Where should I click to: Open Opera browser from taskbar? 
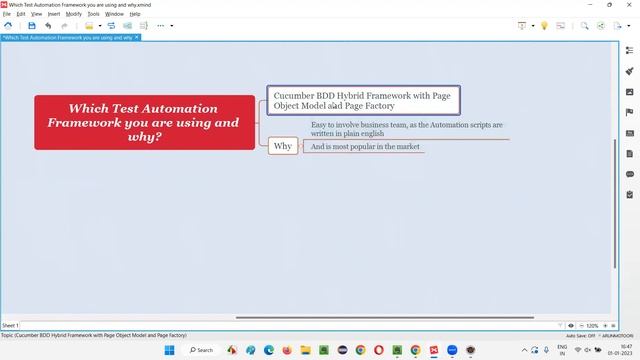point(379,350)
